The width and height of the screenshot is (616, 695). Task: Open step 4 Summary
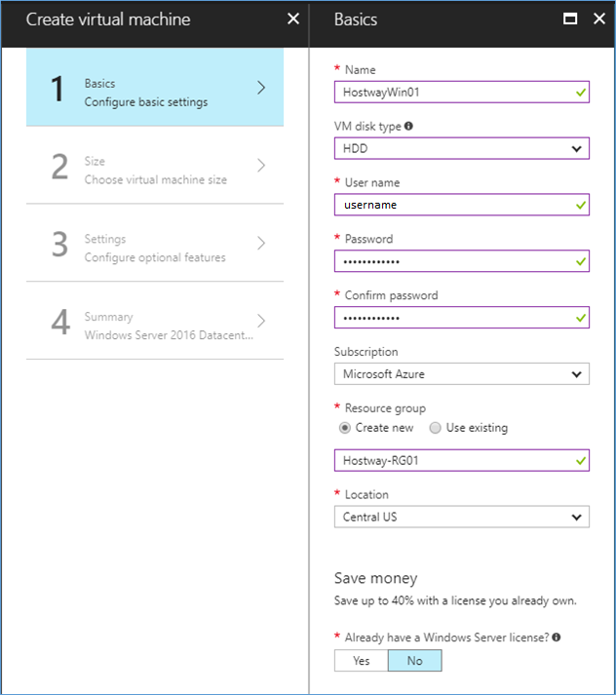point(155,321)
